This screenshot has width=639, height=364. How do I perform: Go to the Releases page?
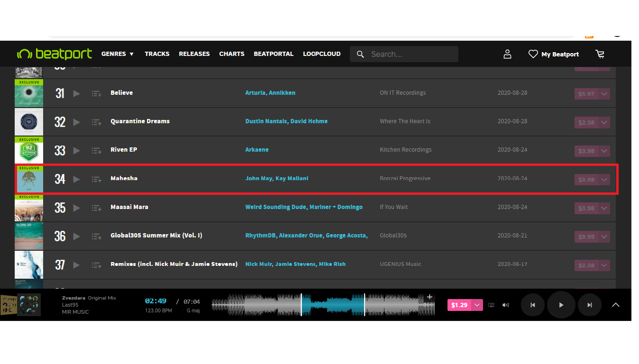pyautogui.click(x=194, y=54)
